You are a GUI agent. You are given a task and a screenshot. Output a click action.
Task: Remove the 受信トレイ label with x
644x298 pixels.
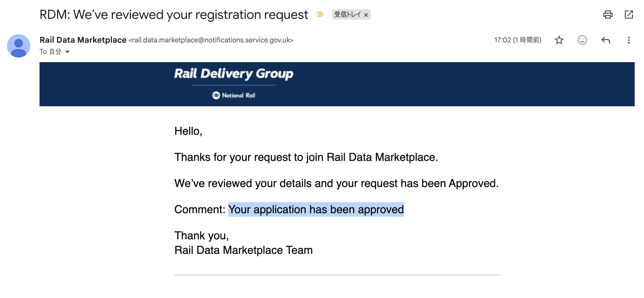tap(366, 15)
